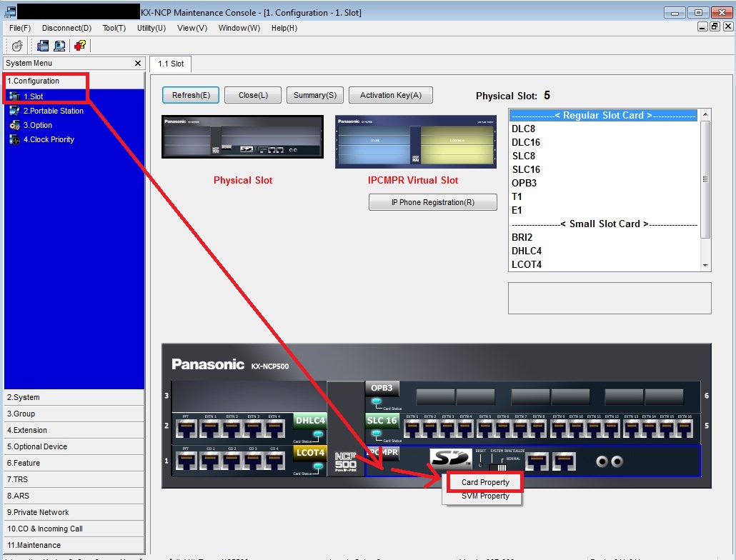736x560 pixels.
Task: Expand the 3.Group menu section
Action: click(x=74, y=414)
